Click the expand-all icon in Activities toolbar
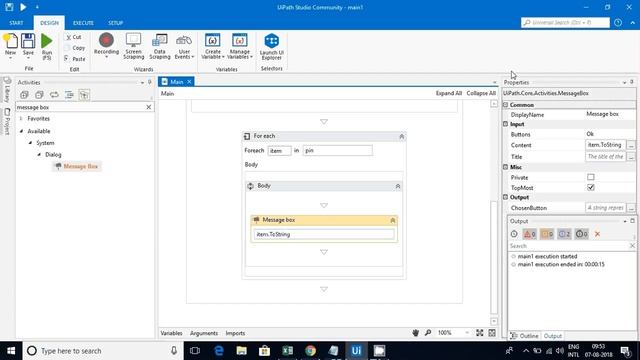640x360 pixels. click(24, 95)
